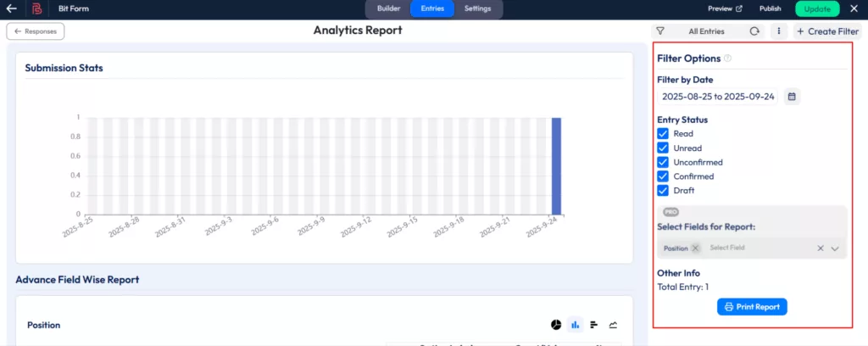Click Create Filter button
Viewport: 868px width, 346px height.
tap(827, 31)
